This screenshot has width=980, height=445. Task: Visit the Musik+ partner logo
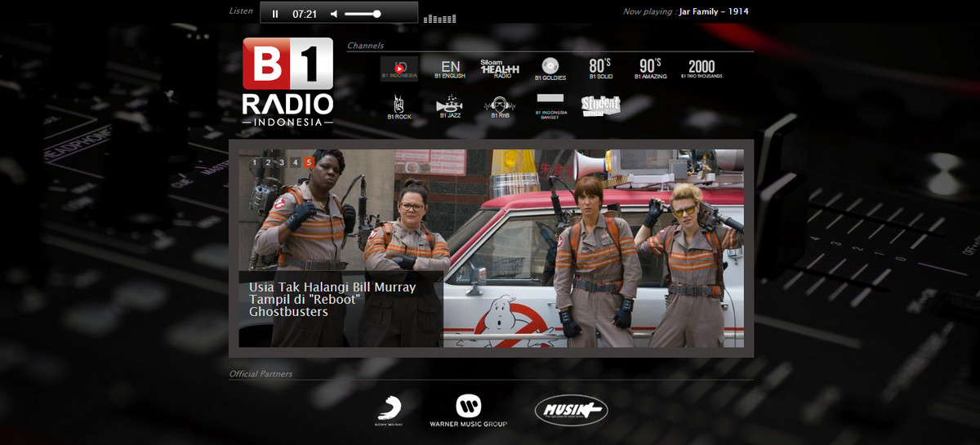tap(571, 411)
